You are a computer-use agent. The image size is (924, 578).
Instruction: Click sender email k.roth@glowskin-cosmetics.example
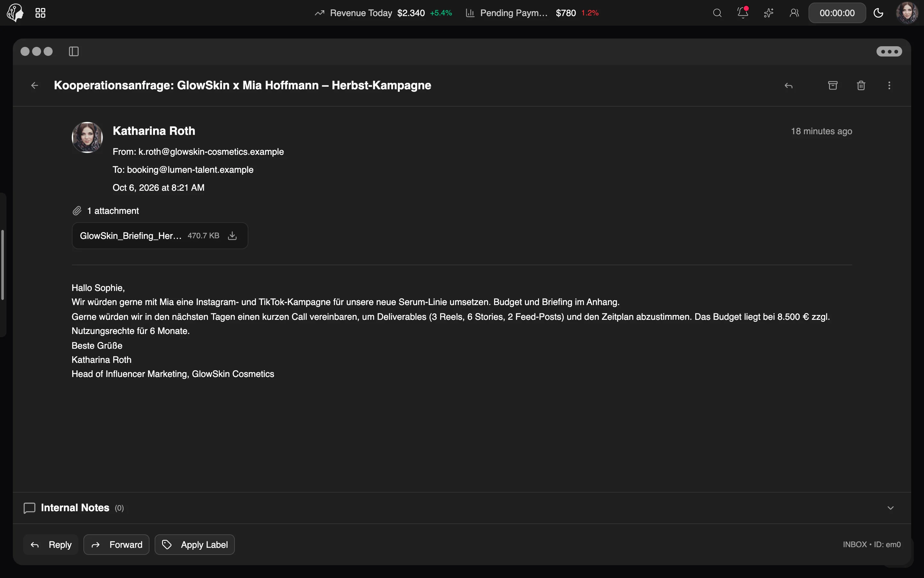pos(211,152)
